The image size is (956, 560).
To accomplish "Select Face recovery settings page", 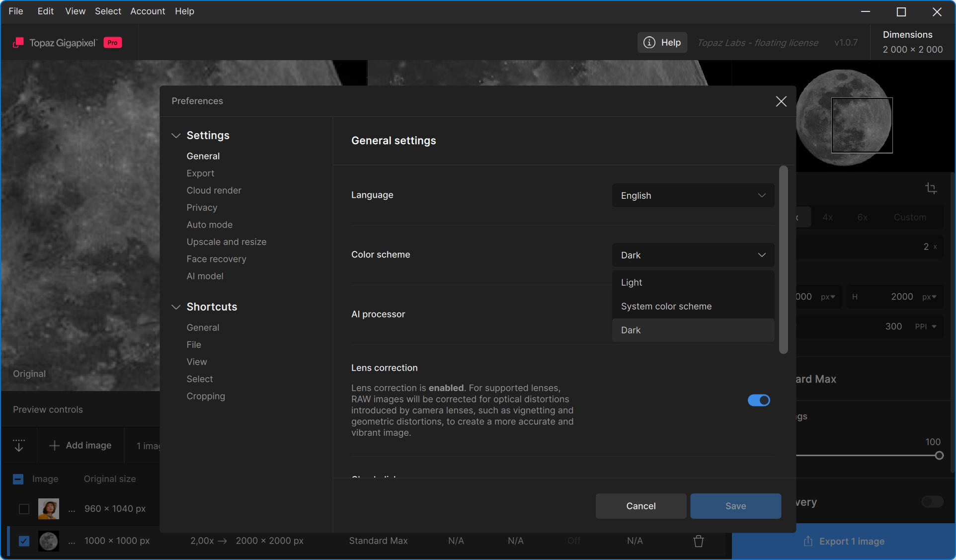I will (x=216, y=259).
